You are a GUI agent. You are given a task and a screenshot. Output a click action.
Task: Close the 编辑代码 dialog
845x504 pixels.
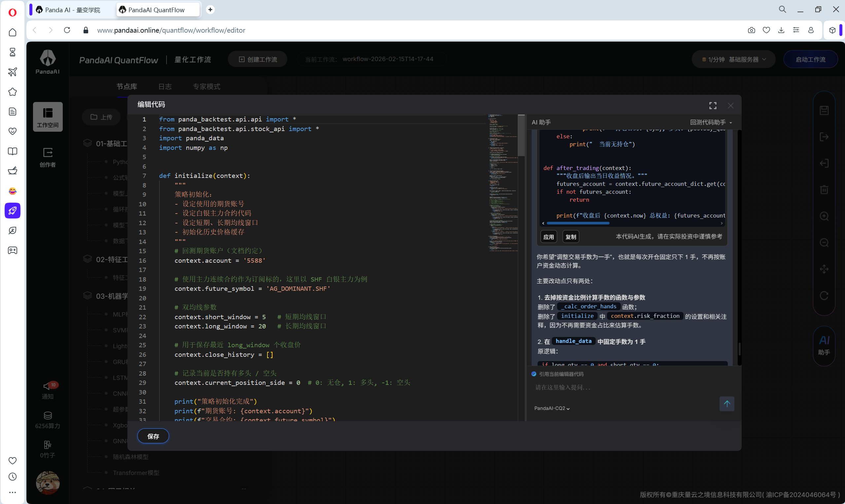coord(731,106)
